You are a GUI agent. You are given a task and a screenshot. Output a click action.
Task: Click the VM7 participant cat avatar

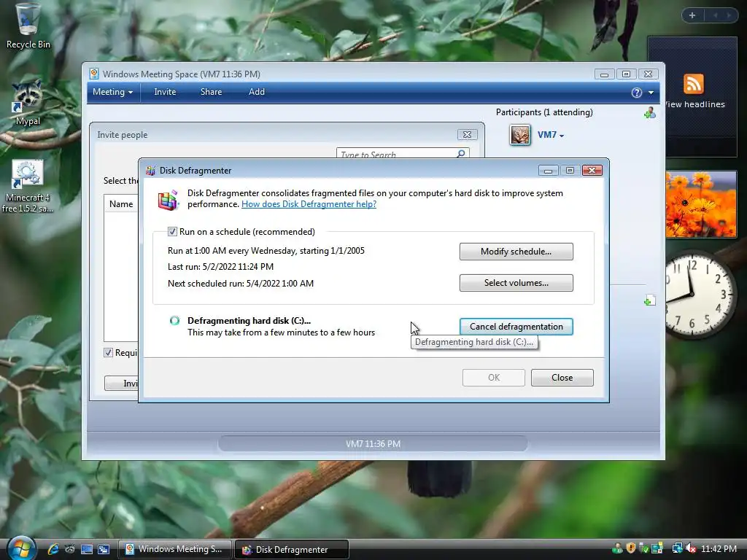pyautogui.click(x=519, y=135)
